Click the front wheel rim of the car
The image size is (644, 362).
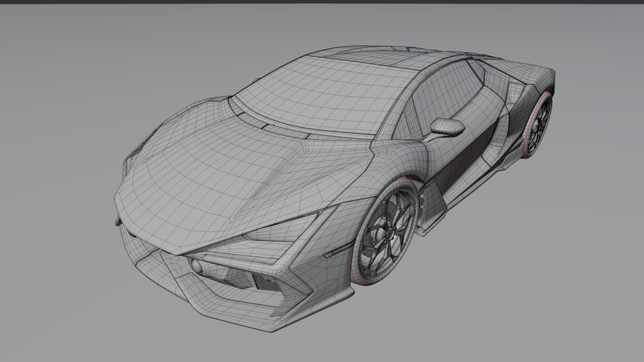[x=387, y=234]
